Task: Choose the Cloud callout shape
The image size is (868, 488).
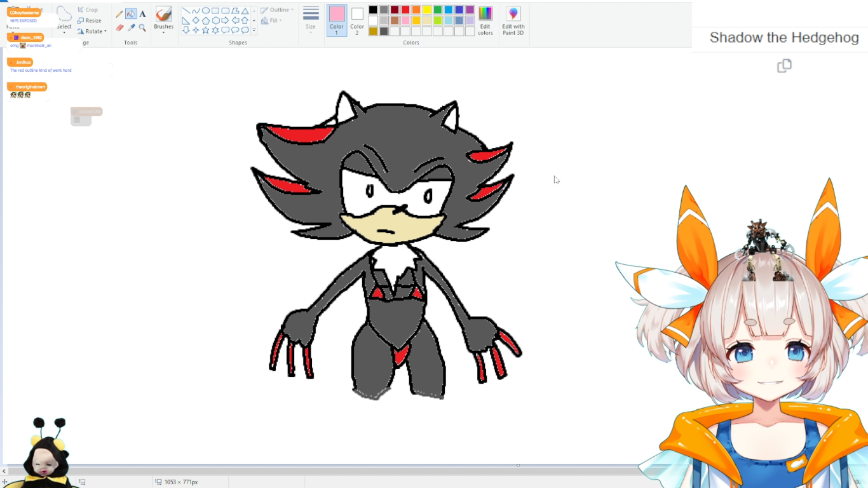Action: 245,30
